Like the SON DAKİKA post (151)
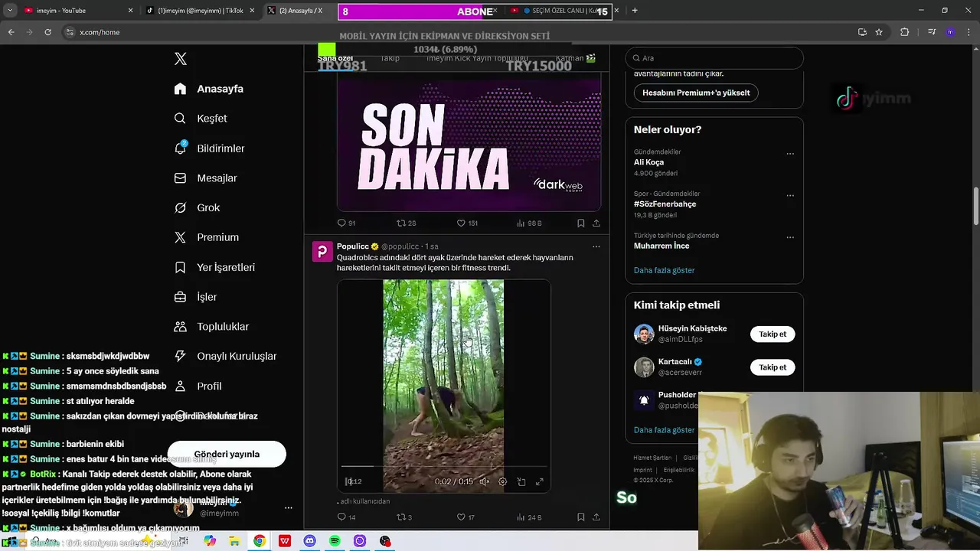Screen dimensions: 980x551 click(467, 223)
